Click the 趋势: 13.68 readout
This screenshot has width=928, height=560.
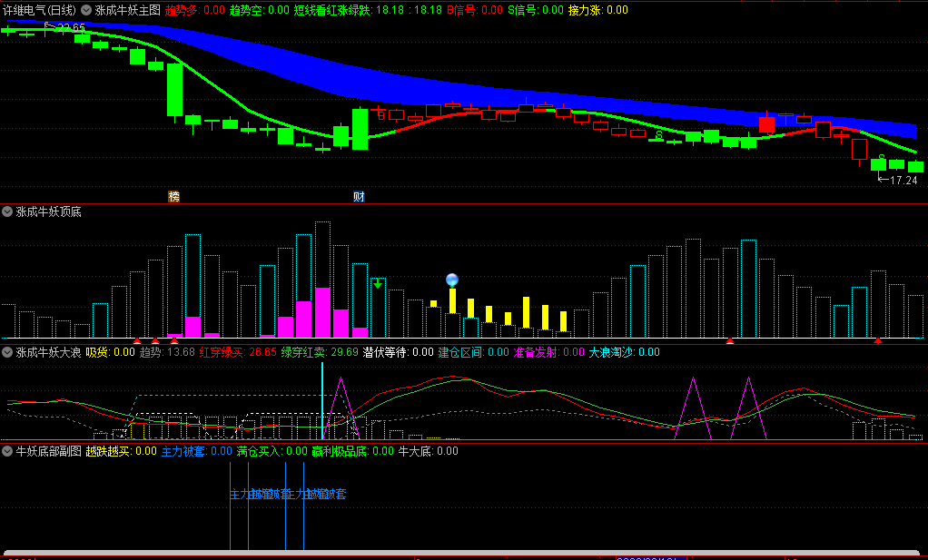point(167,352)
